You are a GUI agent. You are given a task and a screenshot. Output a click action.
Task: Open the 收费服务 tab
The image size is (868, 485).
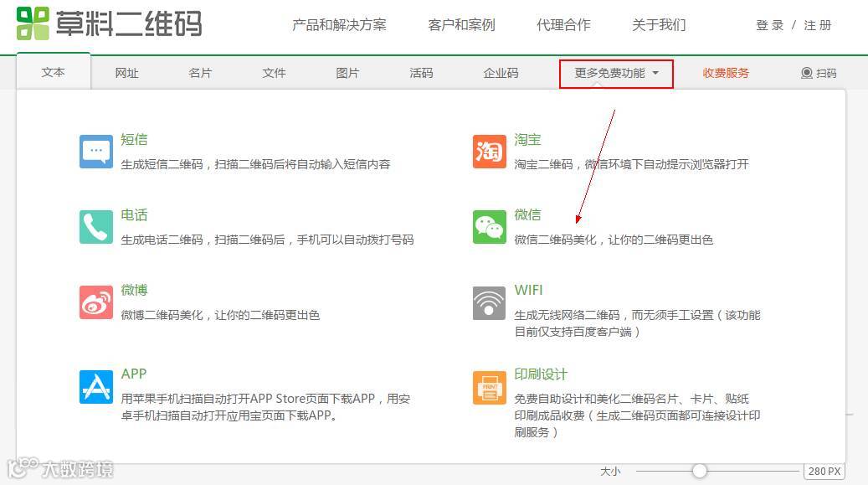tap(726, 73)
